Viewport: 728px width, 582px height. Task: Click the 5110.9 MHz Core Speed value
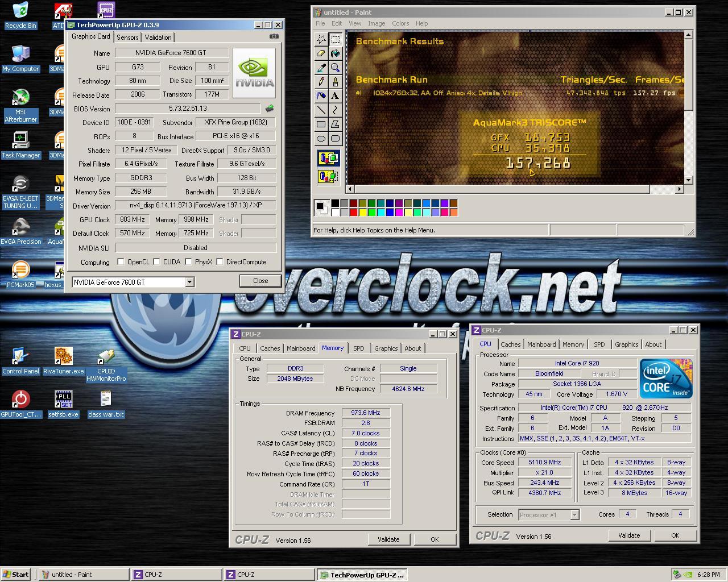pyautogui.click(x=545, y=463)
